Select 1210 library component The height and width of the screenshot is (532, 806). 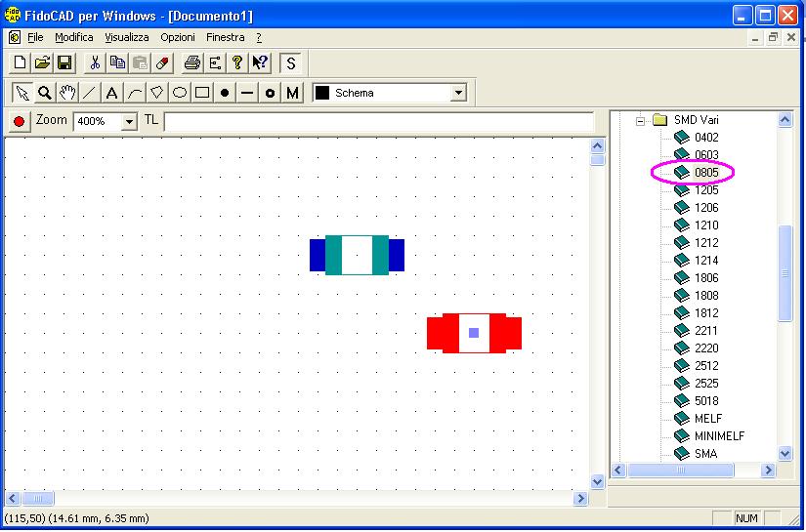pos(706,225)
